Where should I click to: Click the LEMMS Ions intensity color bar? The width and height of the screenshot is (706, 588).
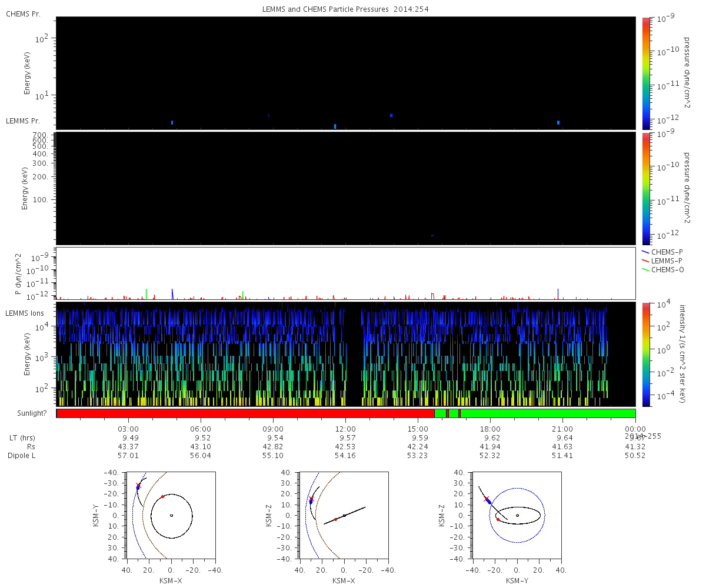(647, 354)
